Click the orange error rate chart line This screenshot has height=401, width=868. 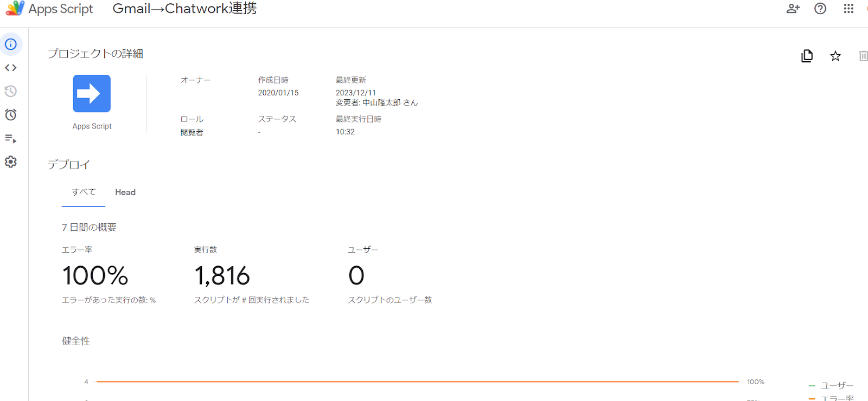click(418, 381)
